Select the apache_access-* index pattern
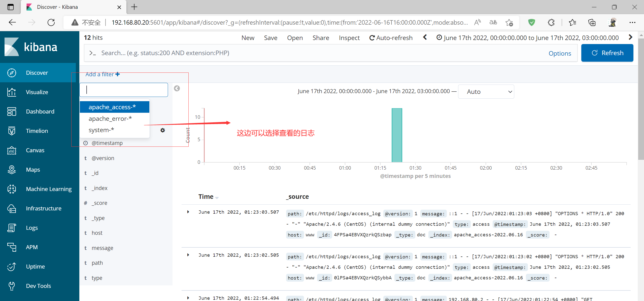The height and width of the screenshot is (301, 644). [x=115, y=107]
